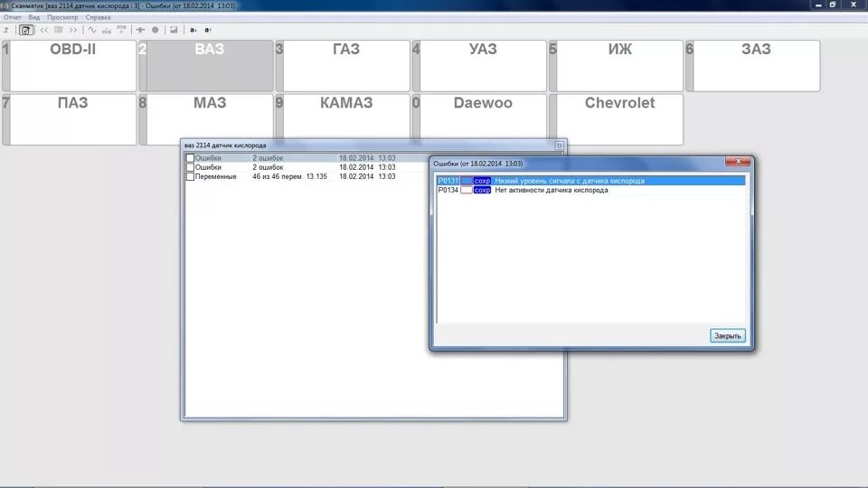This screenshot has height=488, width=868.
Task: Restore down the Сканматик main window
Action: pos(833,5)
